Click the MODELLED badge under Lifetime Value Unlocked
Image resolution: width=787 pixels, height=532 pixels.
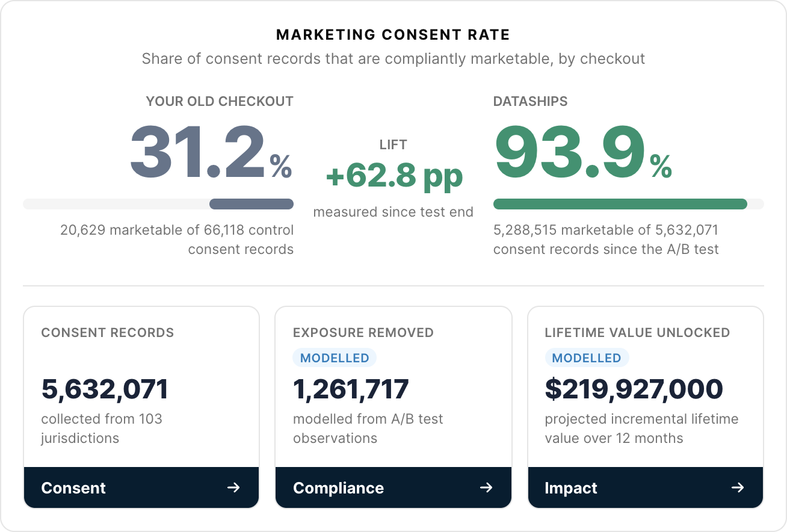click(587, 358)
